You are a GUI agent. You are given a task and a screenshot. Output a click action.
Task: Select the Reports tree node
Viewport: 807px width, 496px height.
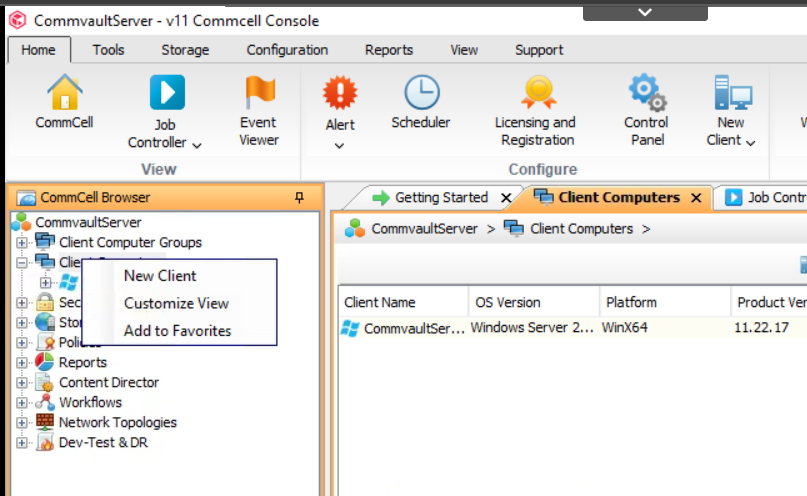pyautogui.click(x=82, y=362)
